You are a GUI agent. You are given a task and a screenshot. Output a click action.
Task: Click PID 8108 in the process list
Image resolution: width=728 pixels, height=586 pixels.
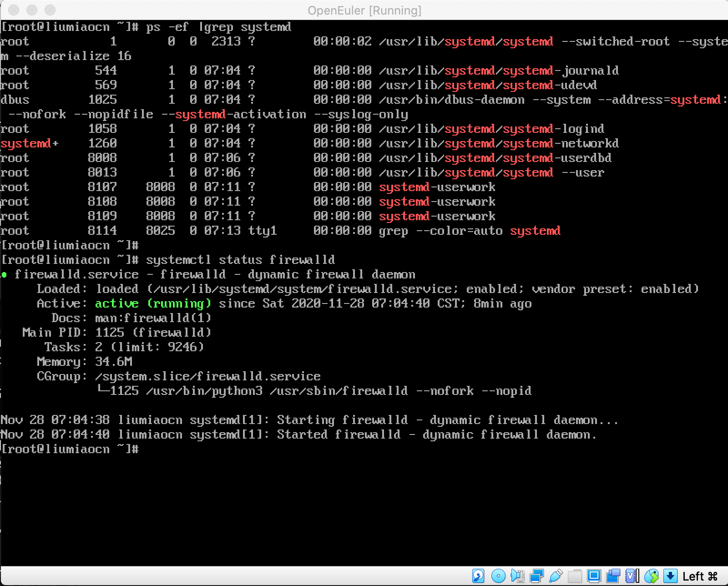pos(102,202)
